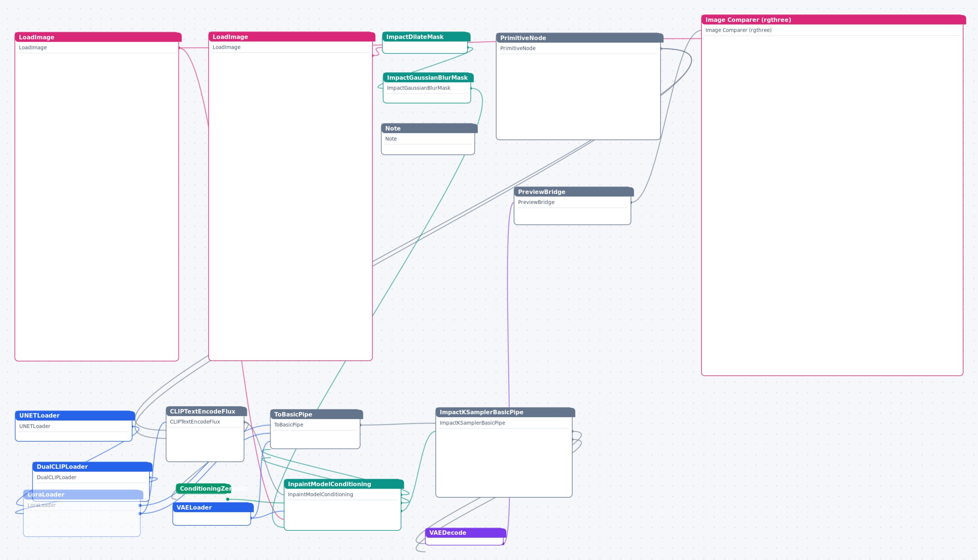This screenshot has width=978, height=560.
Task: Select the purple VAEDecode node header
Action: (465, 532)
